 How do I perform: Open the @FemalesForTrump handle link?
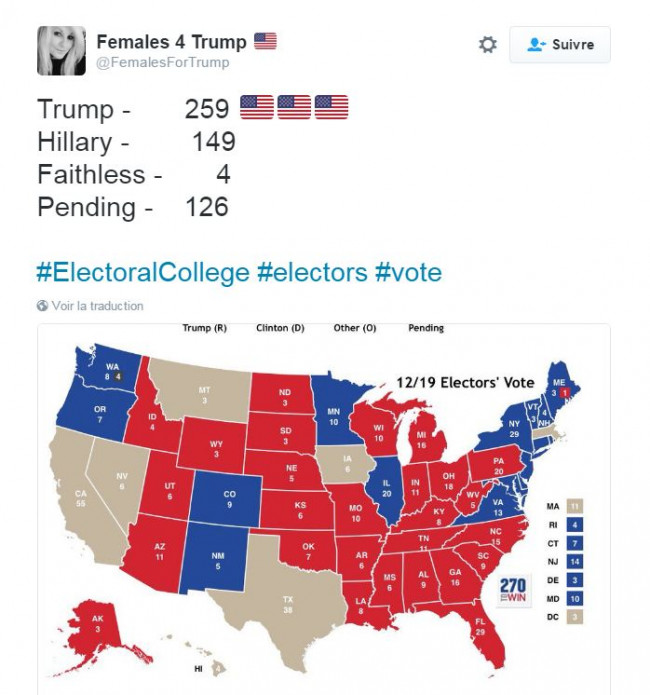pyautogui.click(x=163, y=62)
